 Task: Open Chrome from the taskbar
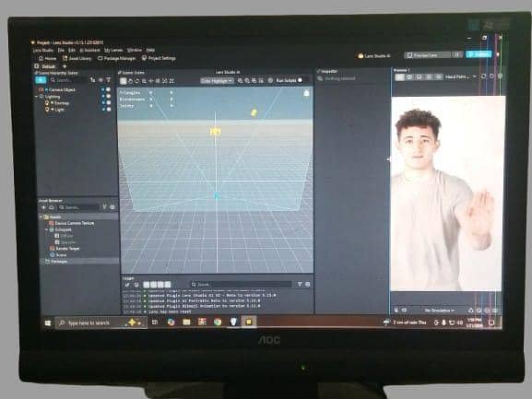coord(218,322)
